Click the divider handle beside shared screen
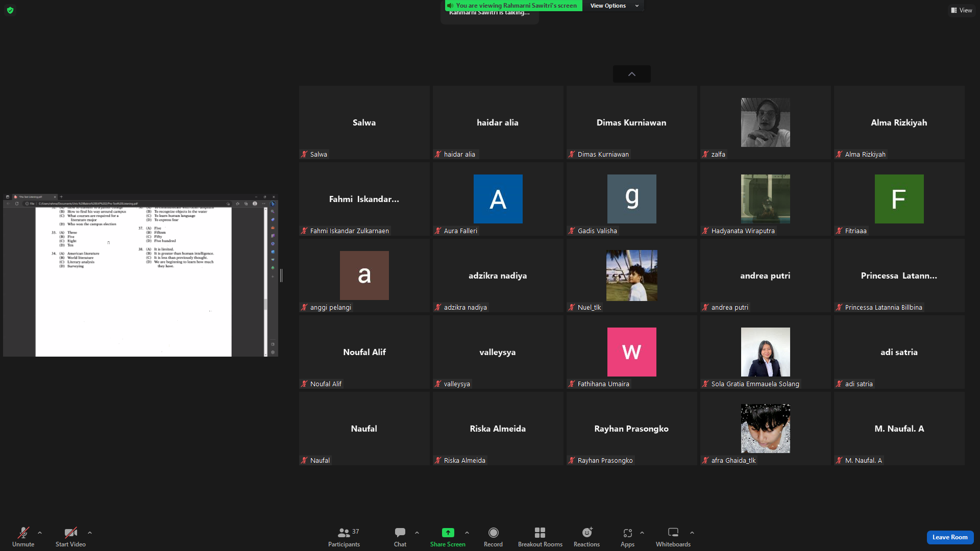 (x=281, y=275)
